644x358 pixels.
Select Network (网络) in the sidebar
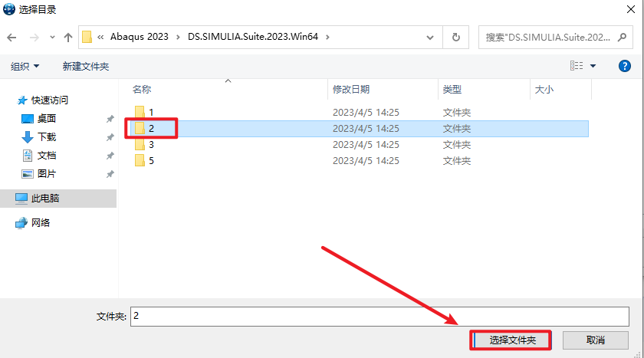[x=41, y=223]
